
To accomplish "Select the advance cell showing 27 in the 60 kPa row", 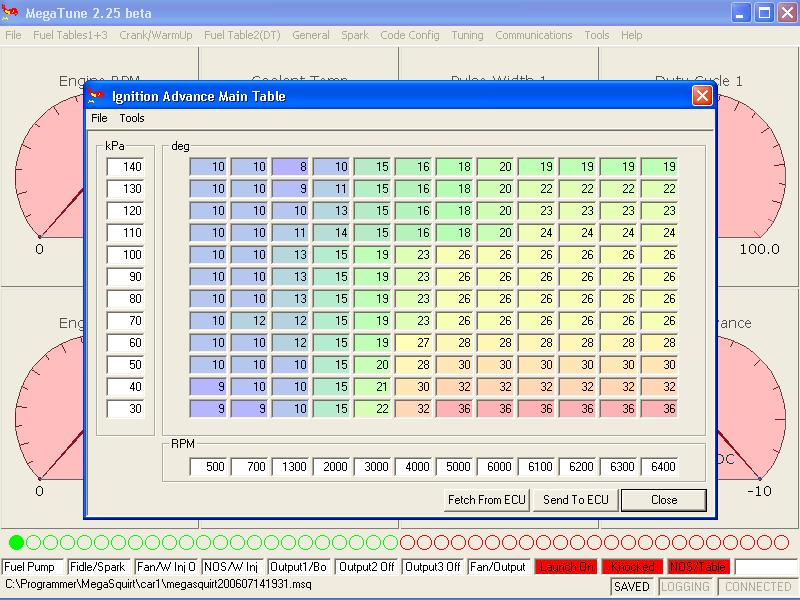I will 413,342.
